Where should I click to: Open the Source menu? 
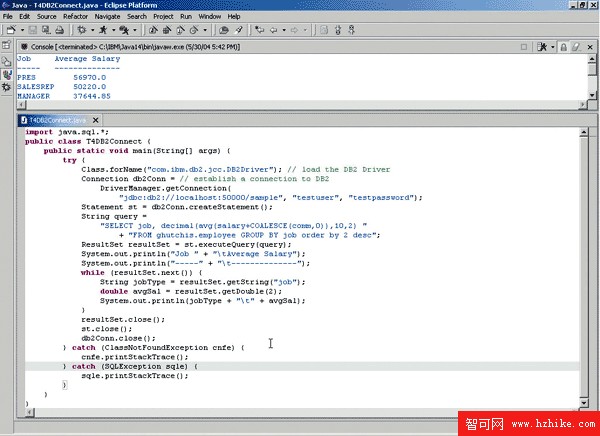[x=47, y=16]
